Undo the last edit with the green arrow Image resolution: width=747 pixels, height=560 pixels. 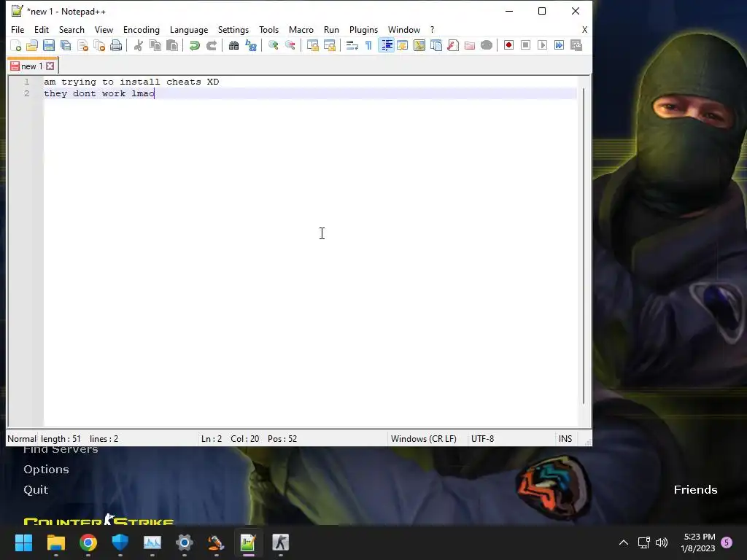pyautogui.click(x=194, y=45)
